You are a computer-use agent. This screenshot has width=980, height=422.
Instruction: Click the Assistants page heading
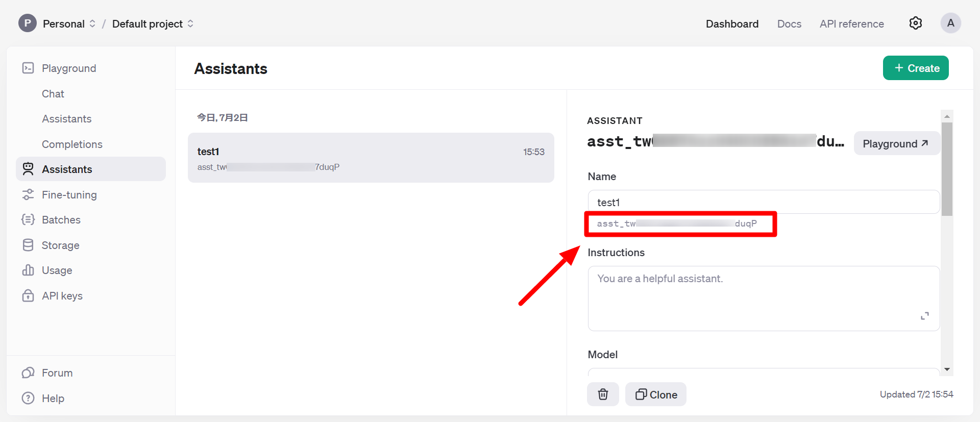(231, 69)
